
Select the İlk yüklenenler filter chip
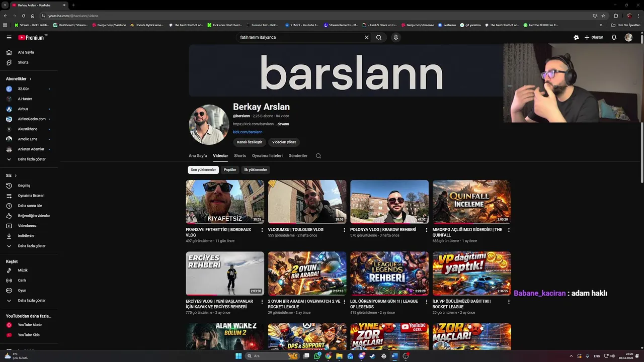pos(256,170)
